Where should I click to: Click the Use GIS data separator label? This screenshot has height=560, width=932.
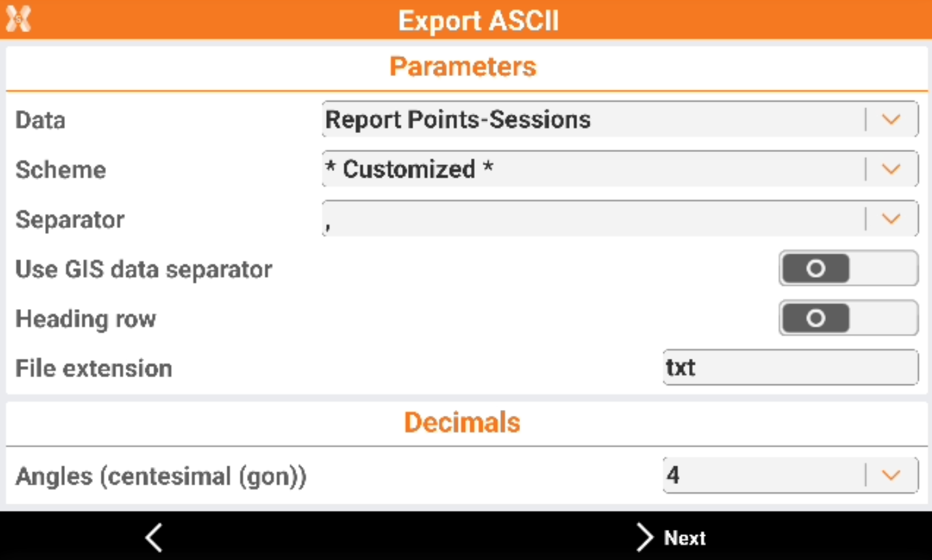pyautogui.click(x=143, y=269)
